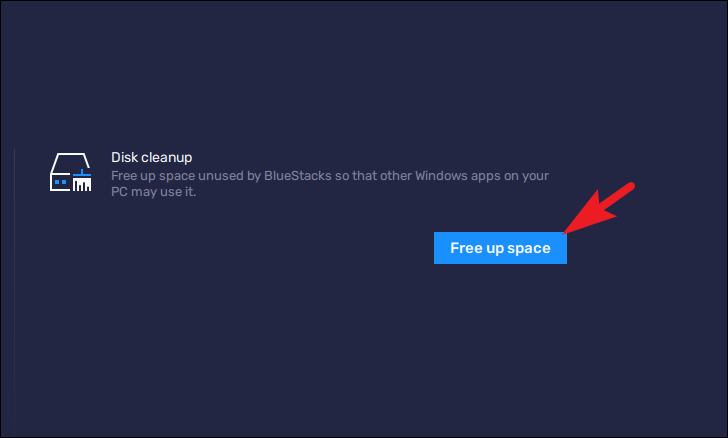Viewport: 728px width, 438px height.
Task: Click the description starting "Free up space unused by BlueStacks"
Action: pos(330,183)
